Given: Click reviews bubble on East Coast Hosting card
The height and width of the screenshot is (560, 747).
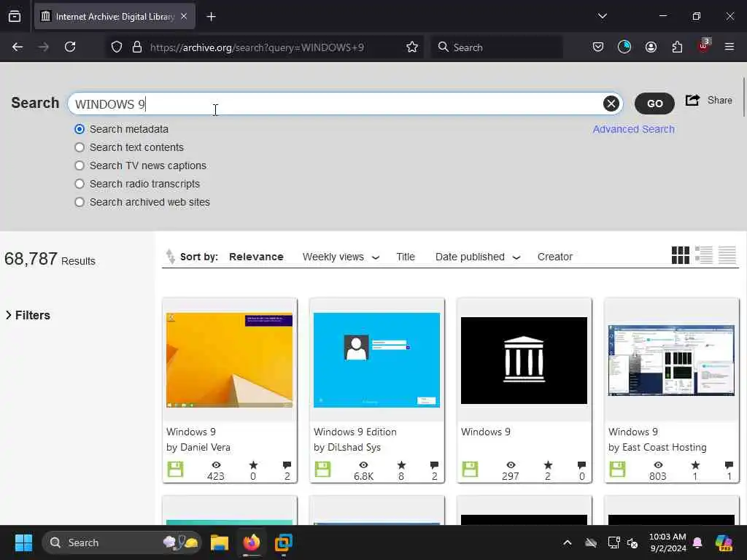Looking at the screenshot, I should [729, 465].
